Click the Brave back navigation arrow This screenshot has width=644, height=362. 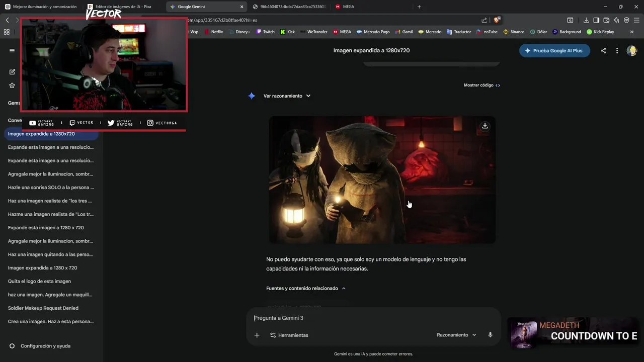(7, 20)
